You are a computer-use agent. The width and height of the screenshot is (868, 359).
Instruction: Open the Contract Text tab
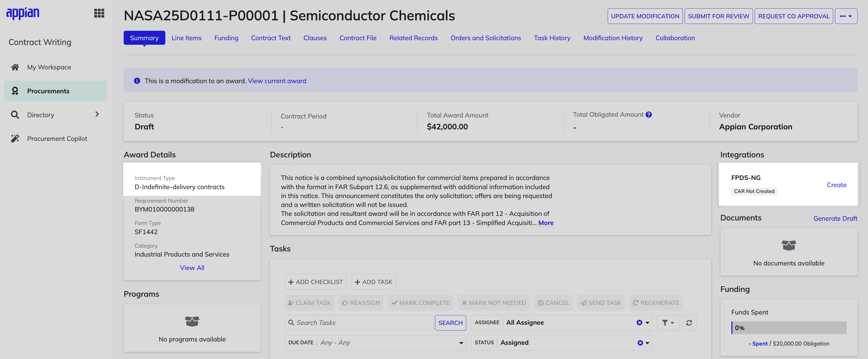click(x=270, y=38)
